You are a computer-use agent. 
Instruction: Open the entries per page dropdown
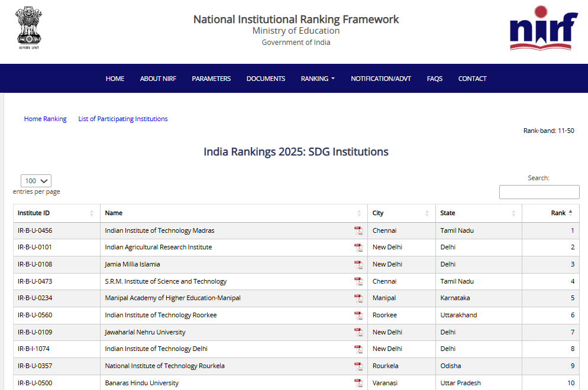pyautogui.click(x=36, y=181)
